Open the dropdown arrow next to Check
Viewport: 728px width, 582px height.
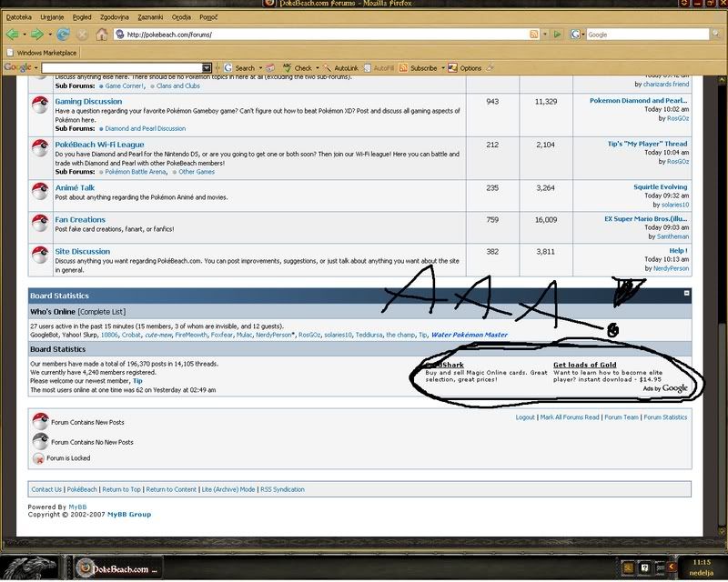[318, 68]
